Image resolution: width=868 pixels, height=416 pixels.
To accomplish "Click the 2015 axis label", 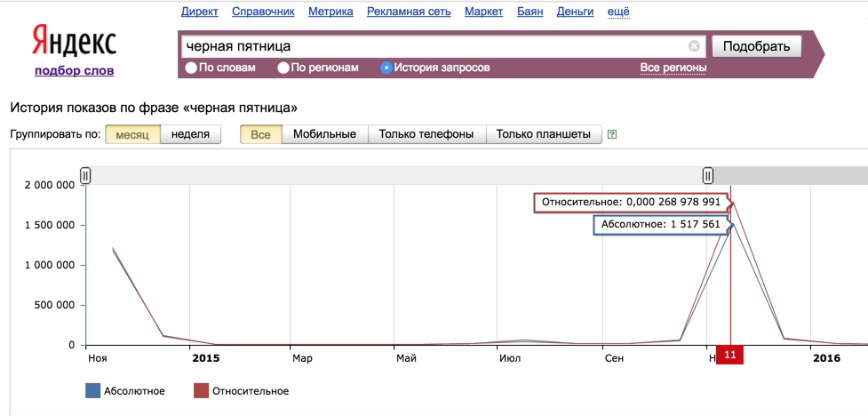I will click(x=206, y=358).
